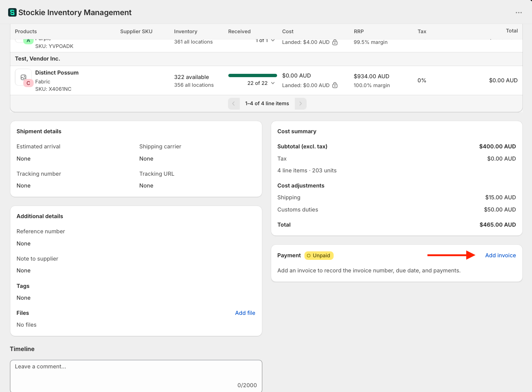Click the Received column header
Viewport: 532px width, 392px height.
[x=239, y=31]
